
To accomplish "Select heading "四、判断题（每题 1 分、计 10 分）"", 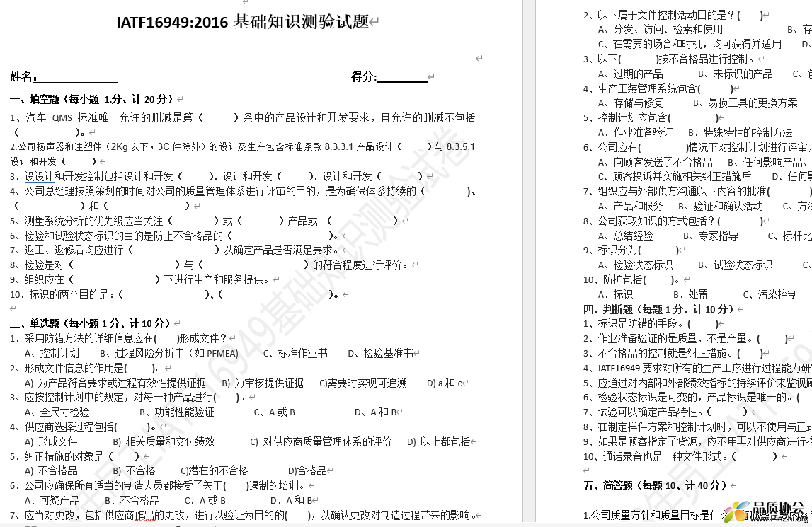I will pyautogui.click(x=659, y=310).
